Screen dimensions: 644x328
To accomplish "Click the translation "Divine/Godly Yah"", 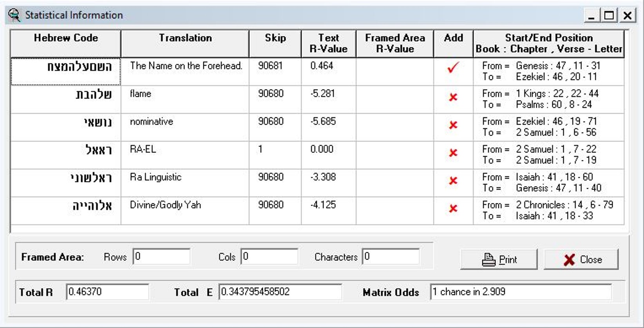I will pos(165,205).
